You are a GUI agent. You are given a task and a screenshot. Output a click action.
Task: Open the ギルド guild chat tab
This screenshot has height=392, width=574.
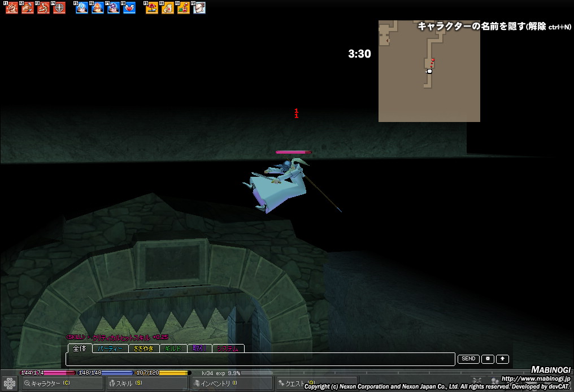(173, 349)
